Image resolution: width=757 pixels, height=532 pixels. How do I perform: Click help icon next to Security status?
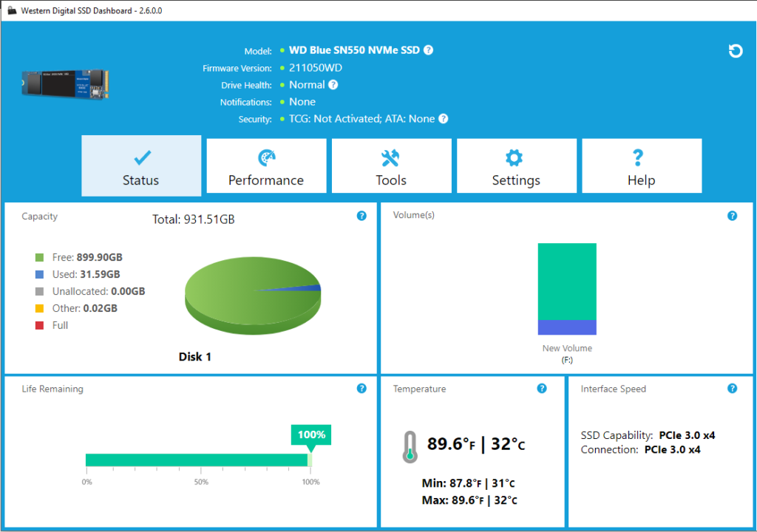pos(444,119)
